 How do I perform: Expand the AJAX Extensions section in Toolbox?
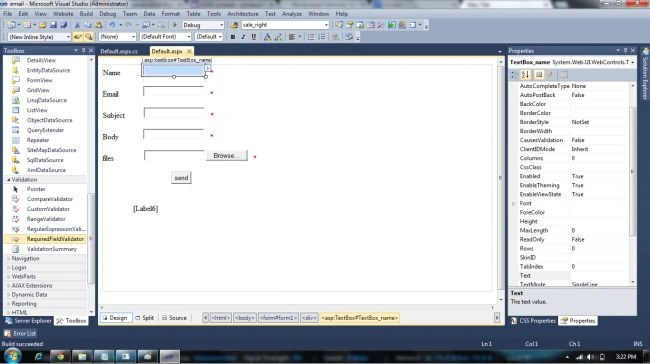(8, 286)
